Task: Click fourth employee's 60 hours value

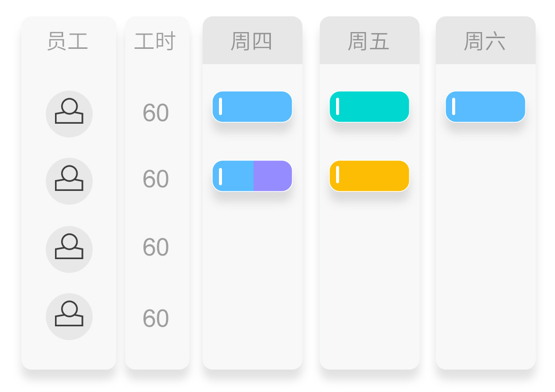Action: 156,318
